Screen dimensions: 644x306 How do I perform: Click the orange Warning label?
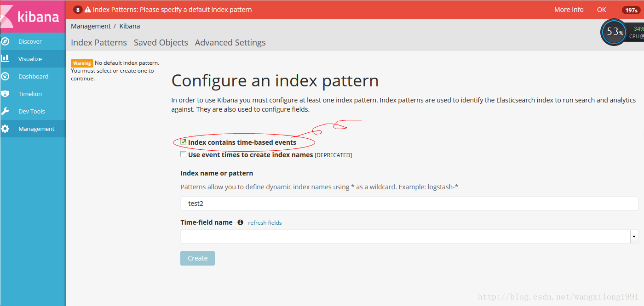pos(82,63)
